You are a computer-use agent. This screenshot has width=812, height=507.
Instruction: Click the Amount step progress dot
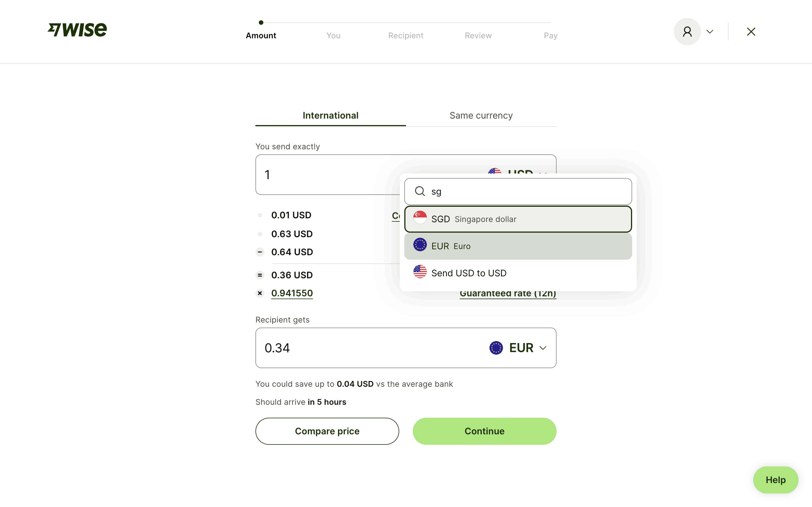click(261, 23)
